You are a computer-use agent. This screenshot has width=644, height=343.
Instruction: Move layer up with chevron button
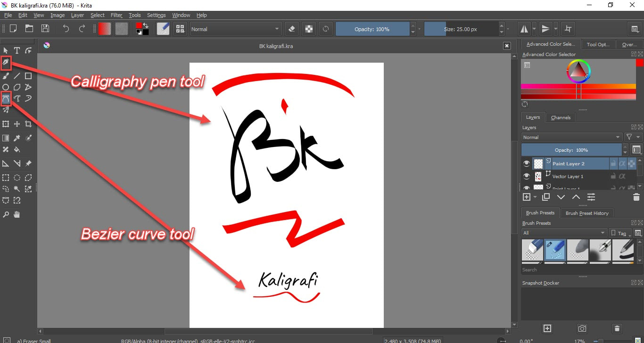click(x=576, y=197)
